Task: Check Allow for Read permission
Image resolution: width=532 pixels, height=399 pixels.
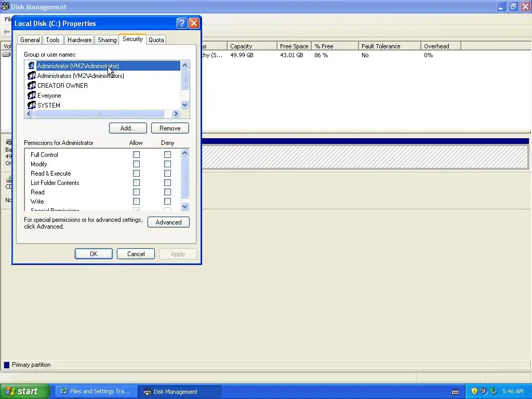Action: coord(137,192)
